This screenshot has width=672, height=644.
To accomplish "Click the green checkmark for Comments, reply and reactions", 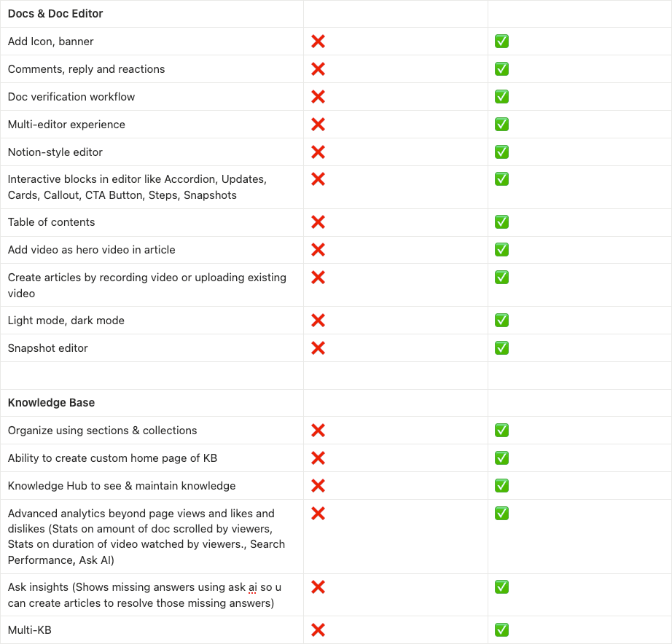I will [501, 69].
